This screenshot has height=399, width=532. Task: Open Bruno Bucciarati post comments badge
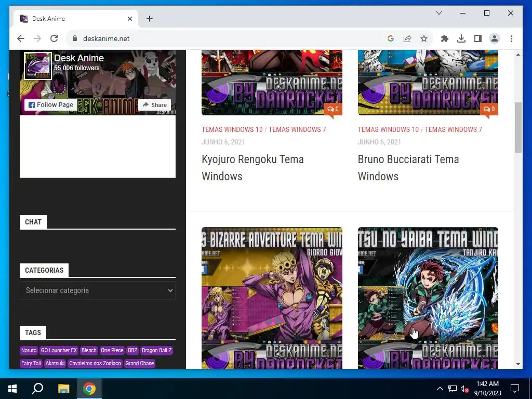489,109
